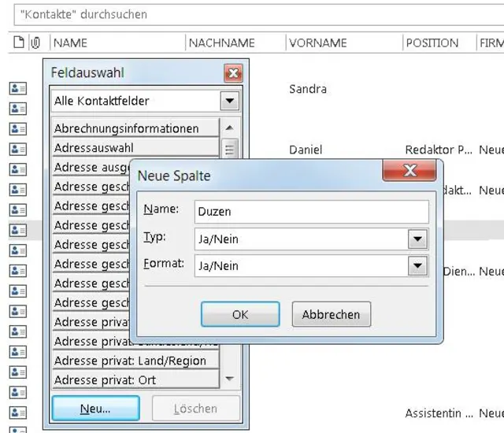Click the POSITION column header
Viewport: 504px width, 433px height.
439,43
